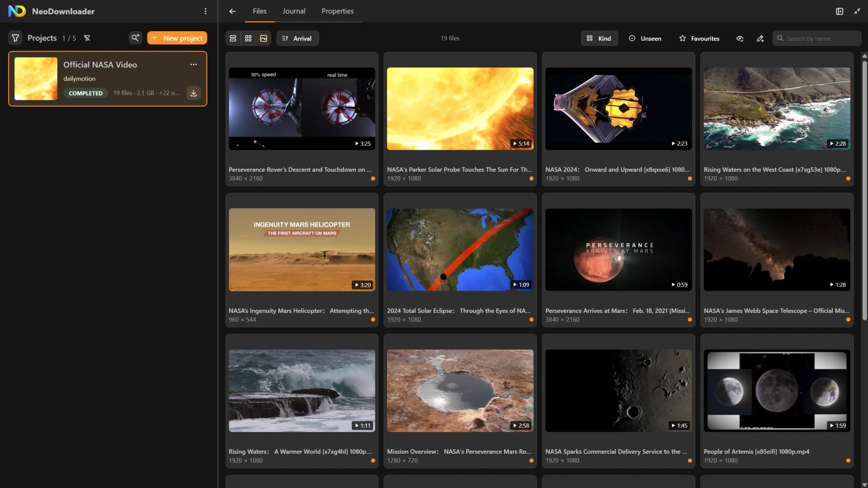Open the project search icon
The width and height of the screenshot is (868, 488).
pyautogui.click(x=135, y=38)
